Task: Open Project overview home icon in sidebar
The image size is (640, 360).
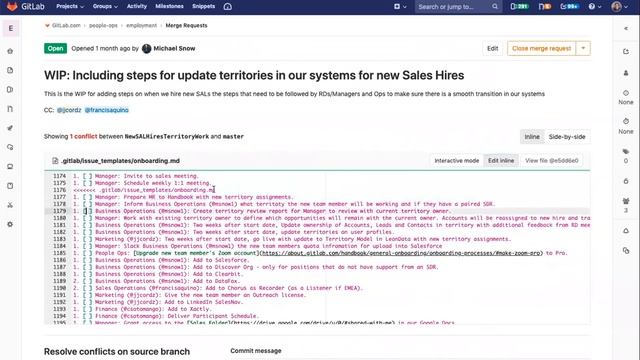Action: click(x=10, y=51)
